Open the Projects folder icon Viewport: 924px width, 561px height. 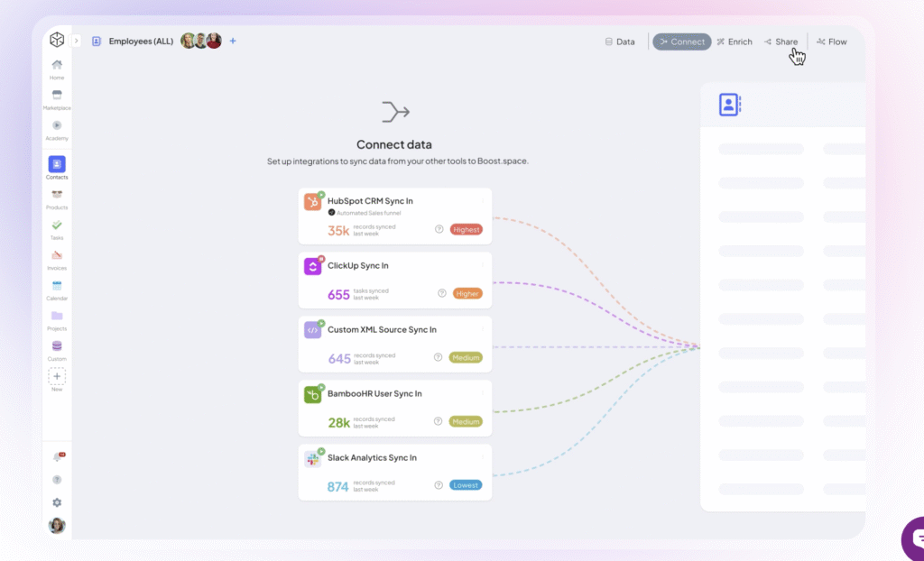click(x=57, y=316)
